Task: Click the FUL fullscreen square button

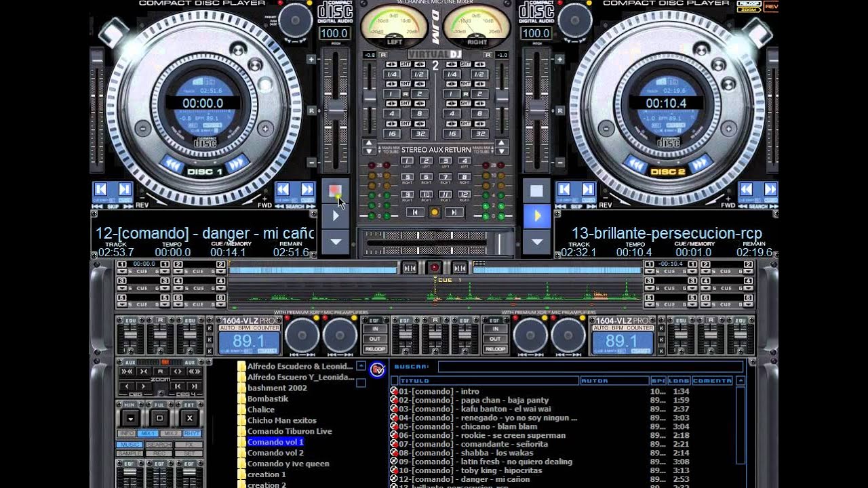Action: 159,418
